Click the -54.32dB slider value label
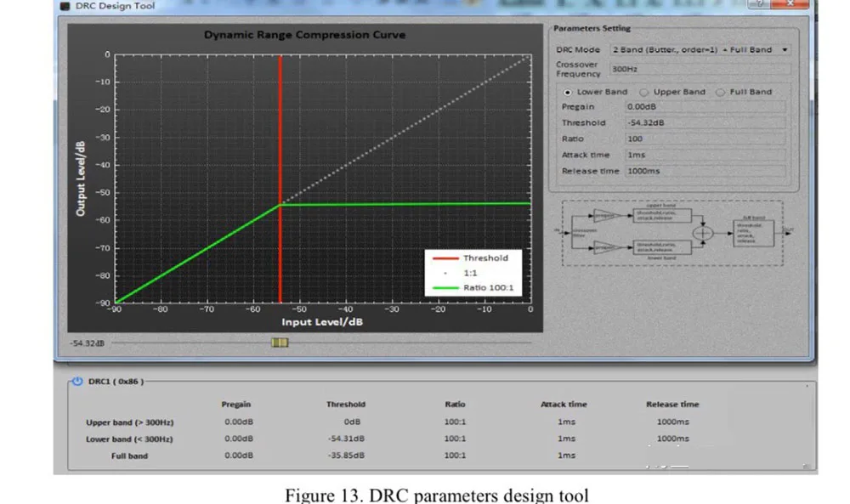 coord(87,343)
